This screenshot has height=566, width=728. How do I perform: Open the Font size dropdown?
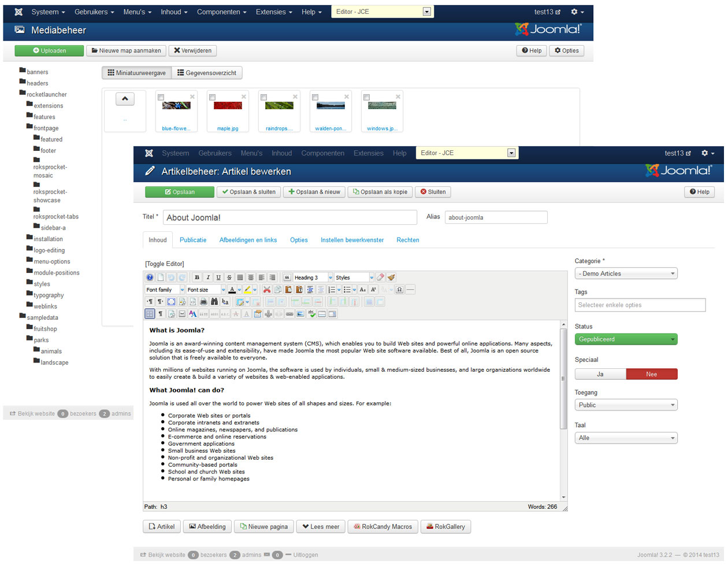coord(206,290)
